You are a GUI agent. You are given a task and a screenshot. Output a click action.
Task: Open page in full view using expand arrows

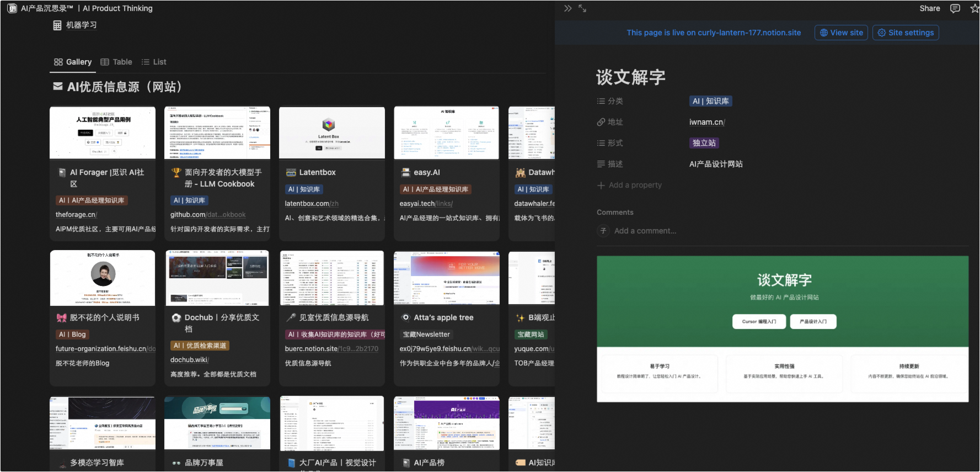coord(582,8)
